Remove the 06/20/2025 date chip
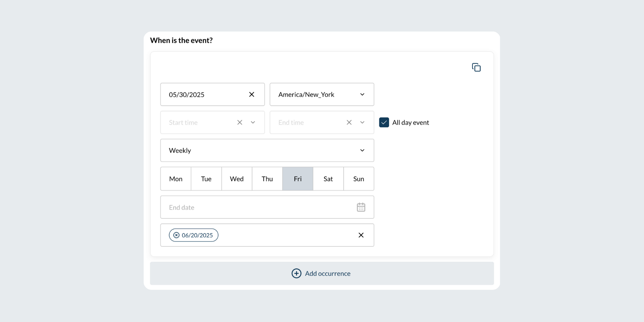644x322 pixels. pos(177,235)
